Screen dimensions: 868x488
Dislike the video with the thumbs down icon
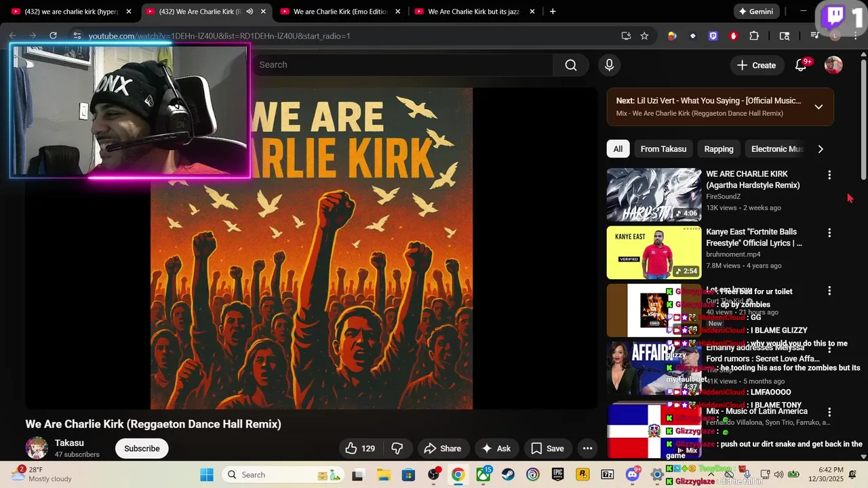(x=397, y=448)
